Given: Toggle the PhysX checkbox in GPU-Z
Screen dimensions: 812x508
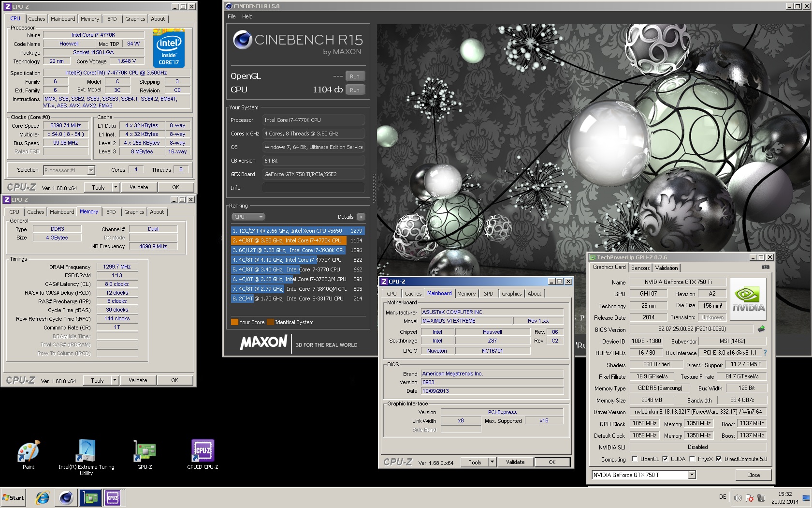Looking at the screenshot, I should 692,459.
